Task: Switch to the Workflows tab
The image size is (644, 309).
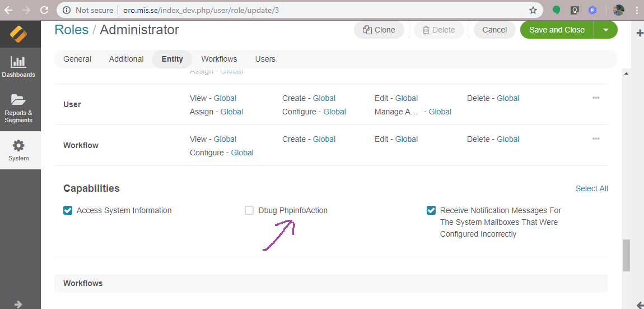Action: click(219, 59)
